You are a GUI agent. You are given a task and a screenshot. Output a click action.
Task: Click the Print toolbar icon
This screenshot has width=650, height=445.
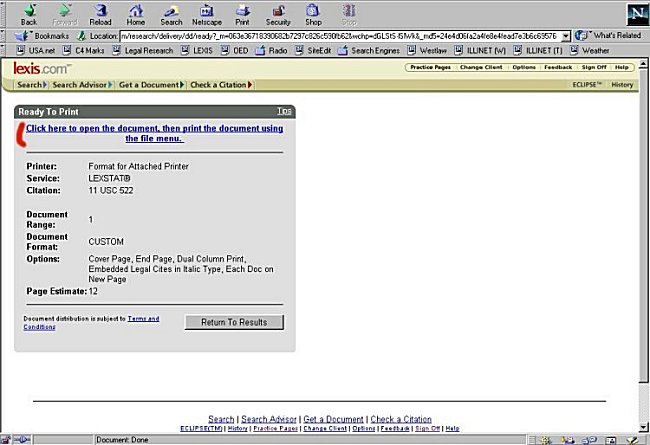(x=243, y=14)
